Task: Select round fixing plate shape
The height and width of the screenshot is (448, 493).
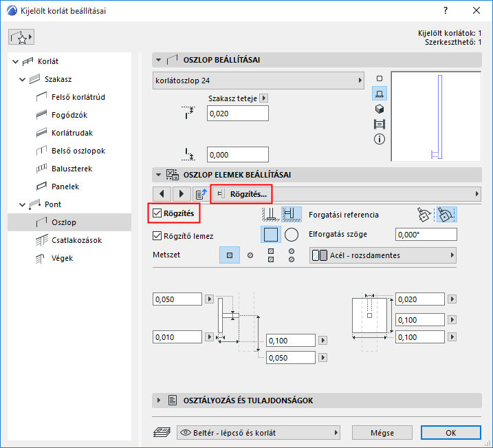Action: coord(292,235)
